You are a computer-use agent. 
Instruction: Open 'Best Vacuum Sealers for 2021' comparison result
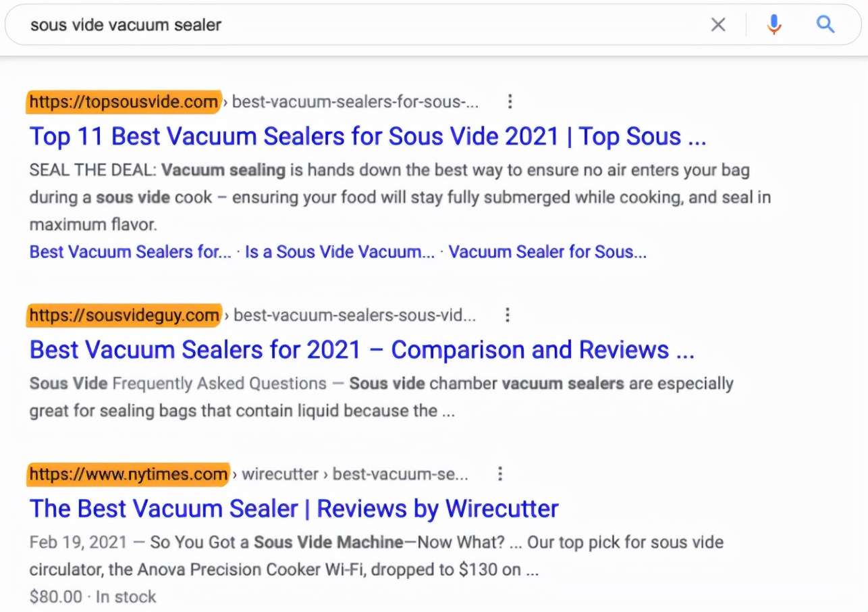[x=362, y=350]
